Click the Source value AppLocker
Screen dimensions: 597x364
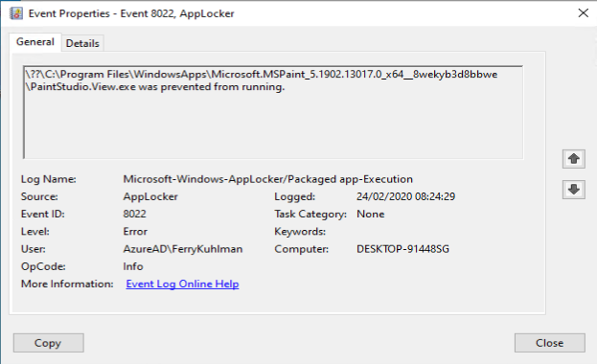click(150, 196)
